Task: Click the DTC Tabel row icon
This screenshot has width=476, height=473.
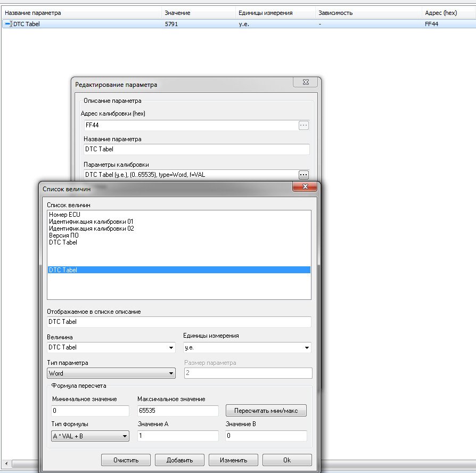Action: pos(7,24)
